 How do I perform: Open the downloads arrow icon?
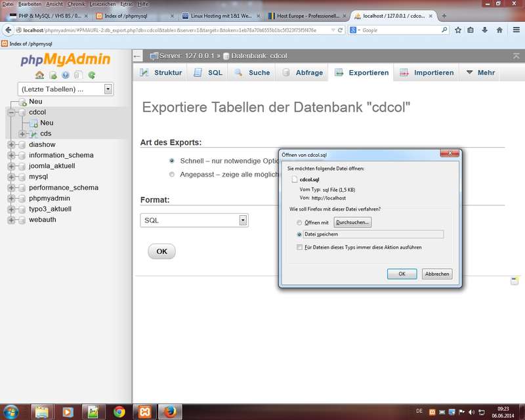484,30
